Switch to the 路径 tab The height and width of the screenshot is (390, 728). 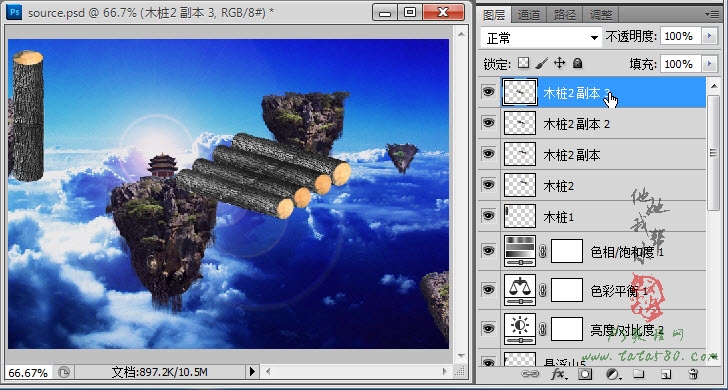pos(565,15)
